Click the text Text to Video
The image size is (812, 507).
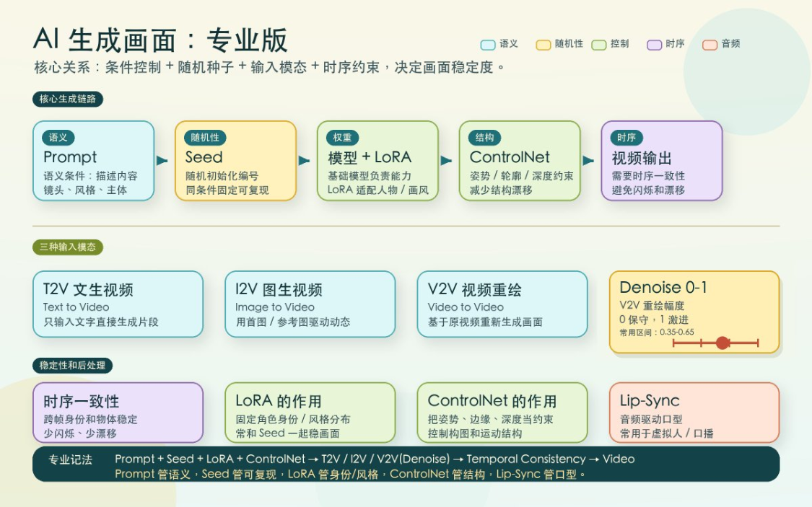click(x=76, y=307)
